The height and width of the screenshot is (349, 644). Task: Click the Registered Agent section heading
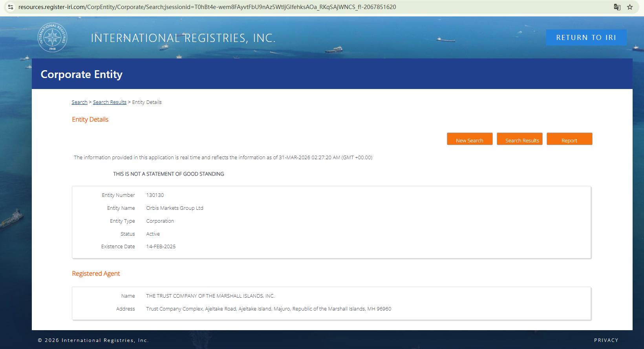click(x=96, y=274)
